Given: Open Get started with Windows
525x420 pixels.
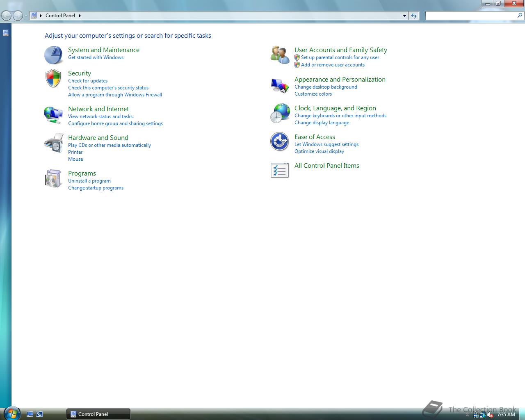Looking at the screenshot, I should pyautogui.click(x=96, y=57).
